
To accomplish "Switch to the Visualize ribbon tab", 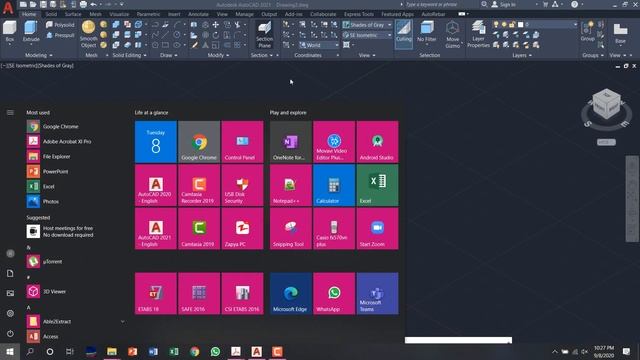I will 119,14.
